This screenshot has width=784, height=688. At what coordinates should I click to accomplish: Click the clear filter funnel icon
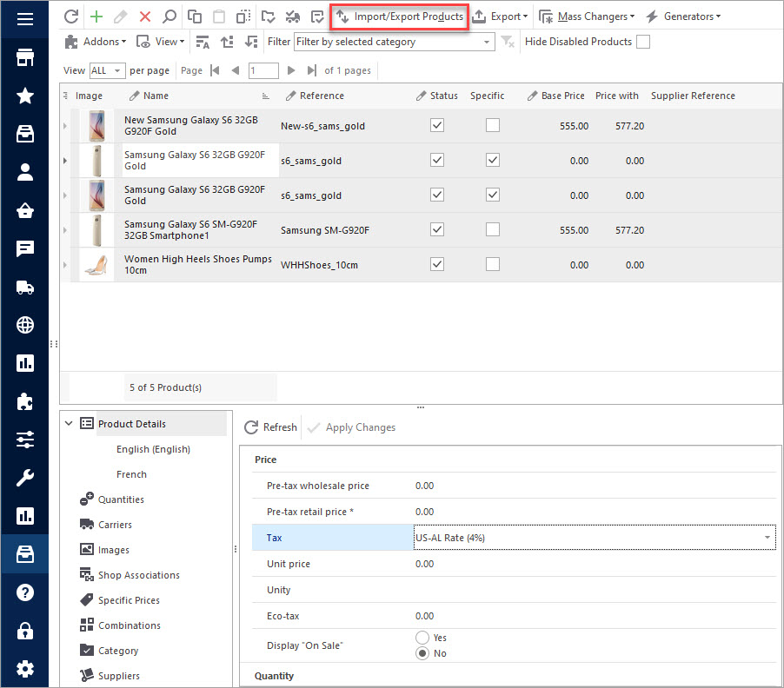pos(508,42)
